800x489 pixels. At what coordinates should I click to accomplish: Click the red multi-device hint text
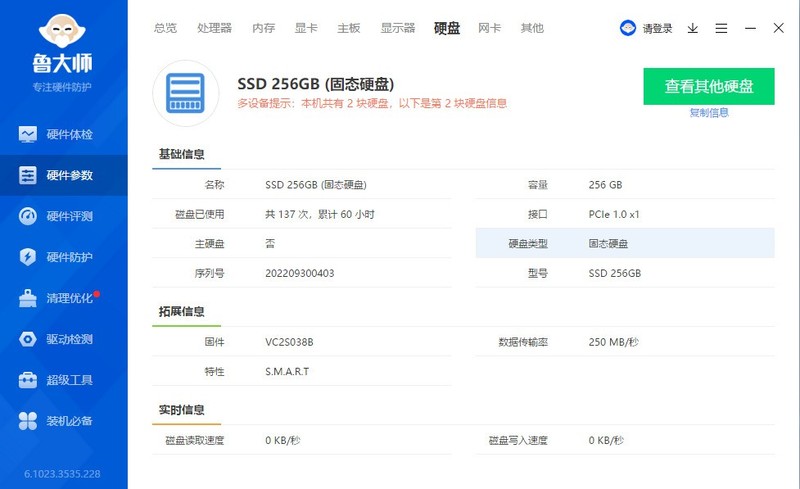(x=372, y=103)
